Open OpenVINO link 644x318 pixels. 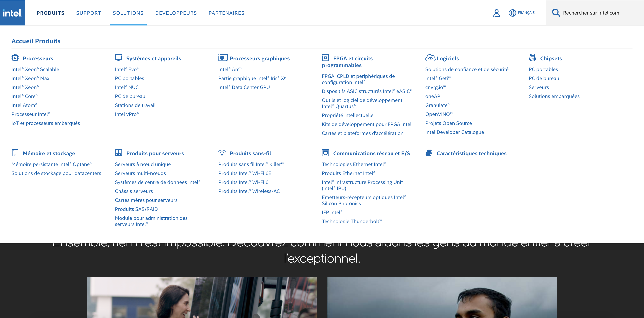pyautogui.click(x=439, y=114)
